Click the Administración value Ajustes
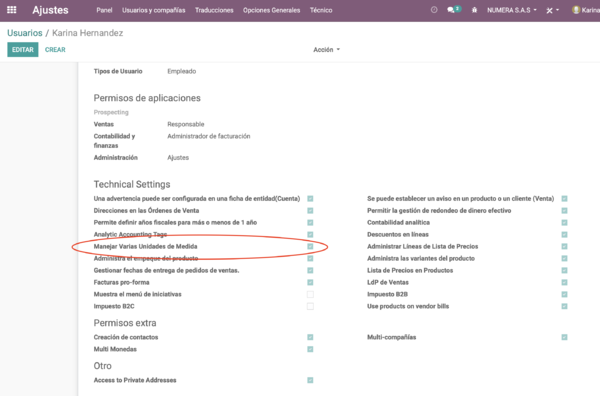Viewport: 600px width, 396px height. (178, 158)
